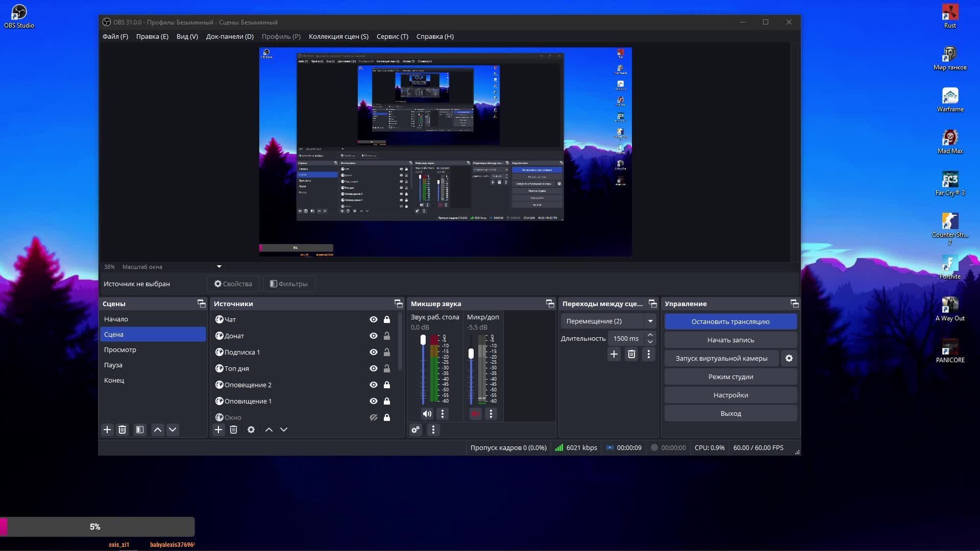Open source properties gear in Sources panel
This screenshot has height=551, width=980.
click(x=251, y=430)
